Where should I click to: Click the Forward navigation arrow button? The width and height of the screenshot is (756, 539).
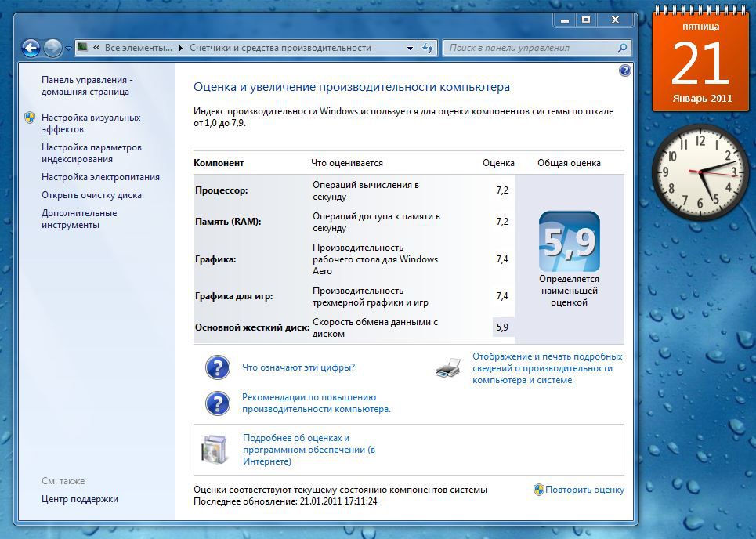coord(52,48)
